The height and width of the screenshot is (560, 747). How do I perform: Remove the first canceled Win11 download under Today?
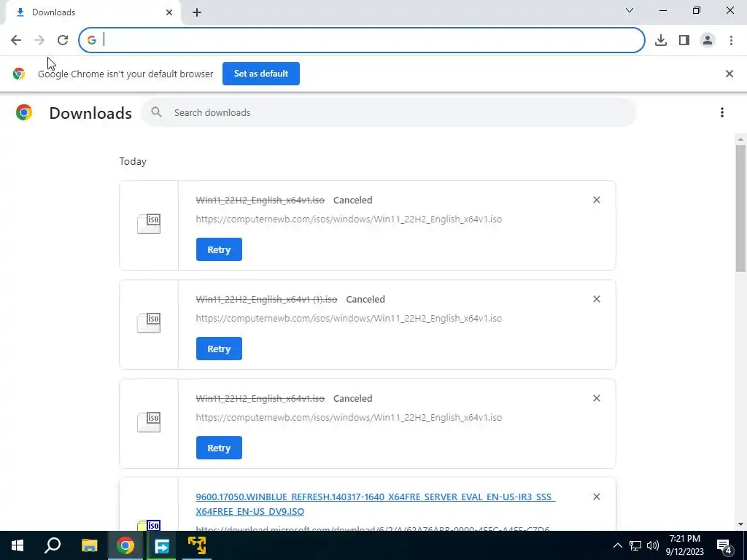(597, 200)
